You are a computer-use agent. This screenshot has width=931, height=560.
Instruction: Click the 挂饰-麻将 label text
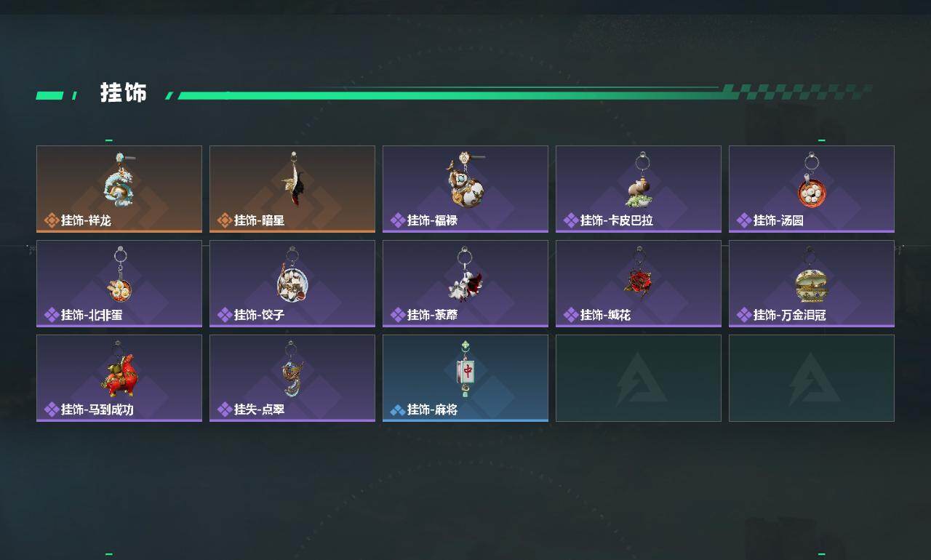432,409
